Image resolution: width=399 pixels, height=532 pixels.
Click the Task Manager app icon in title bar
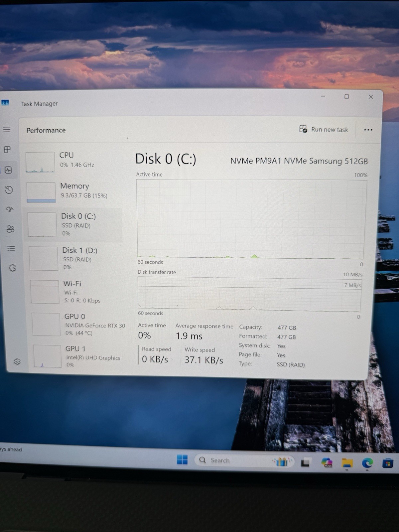click(x=5, y=103)
